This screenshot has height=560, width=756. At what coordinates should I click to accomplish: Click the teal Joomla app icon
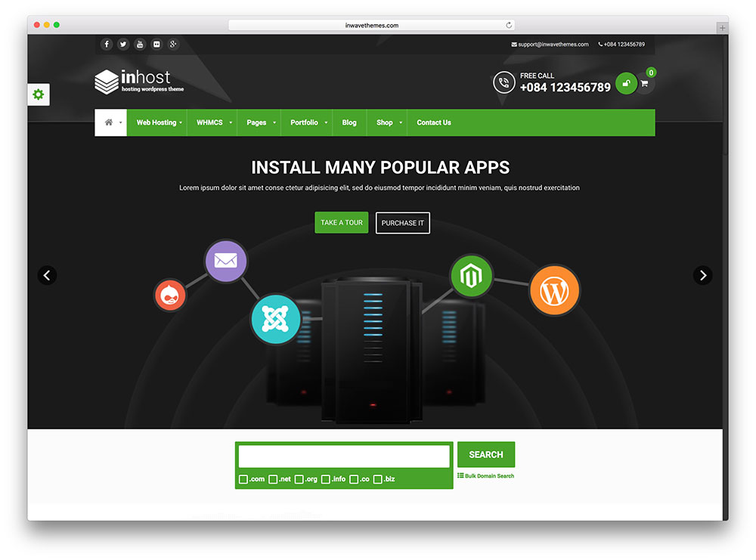[276, 319]
